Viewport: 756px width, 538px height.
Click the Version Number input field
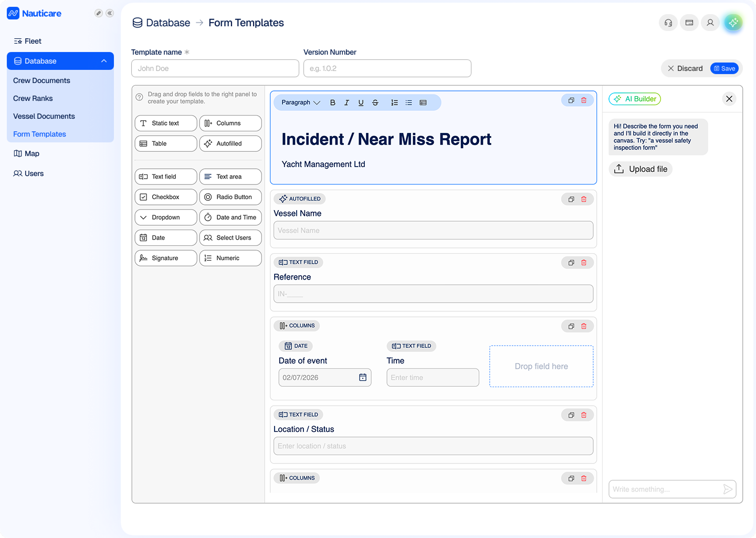point(387,68)
